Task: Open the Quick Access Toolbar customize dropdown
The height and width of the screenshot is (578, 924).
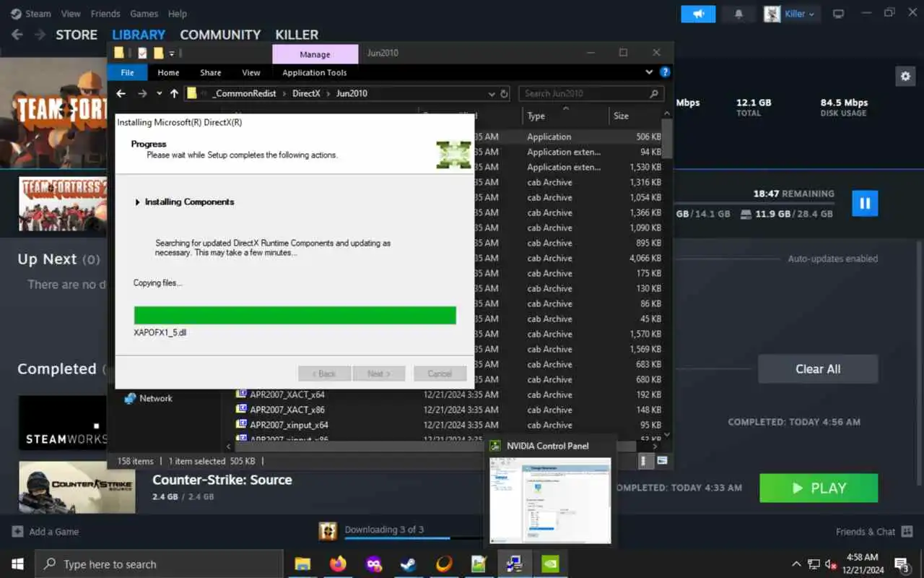Action: click(x=172, y=53)
